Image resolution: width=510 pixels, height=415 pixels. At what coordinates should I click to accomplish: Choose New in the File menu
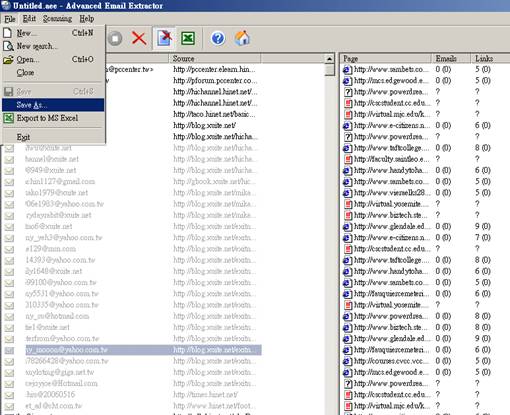53,33
